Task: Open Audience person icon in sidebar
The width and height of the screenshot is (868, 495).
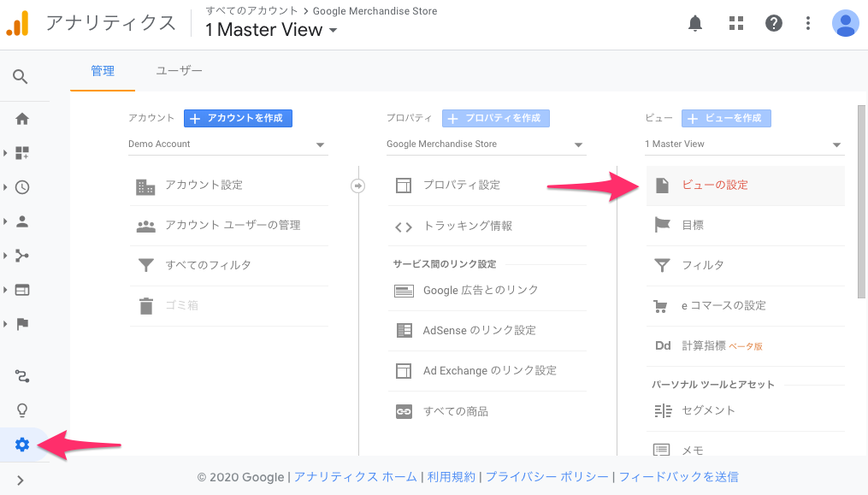Action: [x=22, y=221]
